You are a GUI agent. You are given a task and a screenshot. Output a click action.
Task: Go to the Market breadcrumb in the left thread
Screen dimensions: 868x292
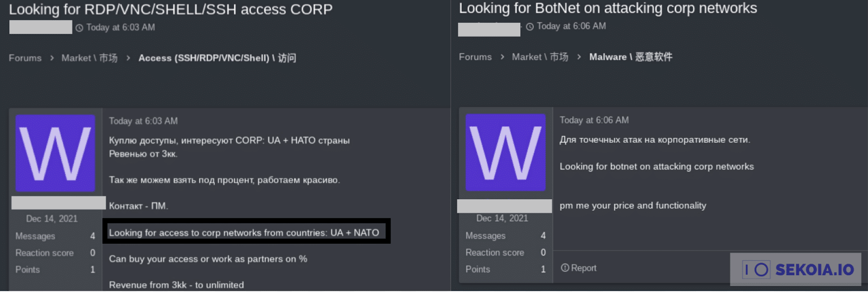click(90, 58)
